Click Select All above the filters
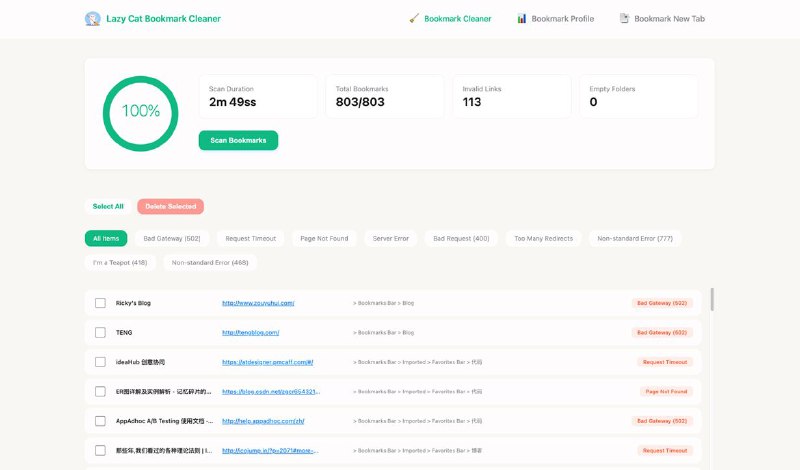800x470 pixels. coord(108,207)
